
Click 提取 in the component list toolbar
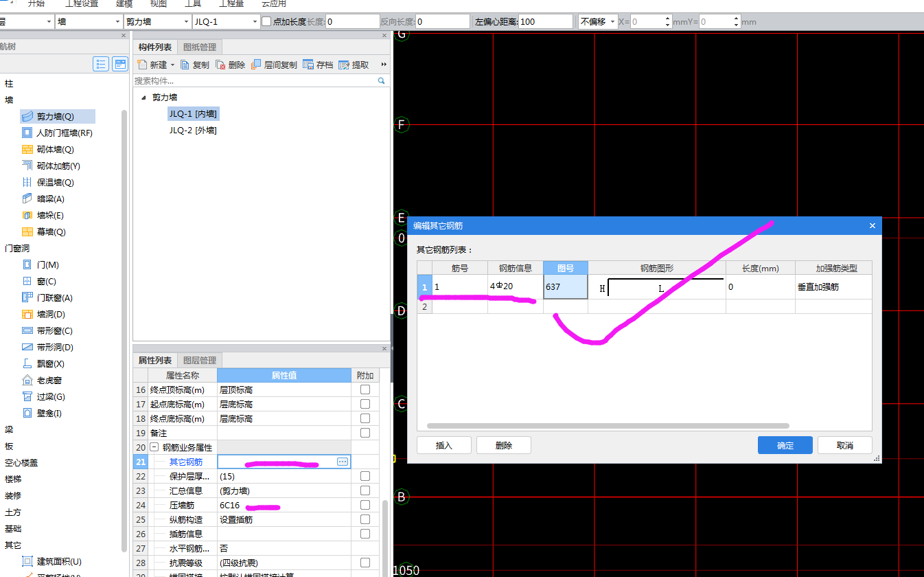pyautogui.click(x=354, y=65)
